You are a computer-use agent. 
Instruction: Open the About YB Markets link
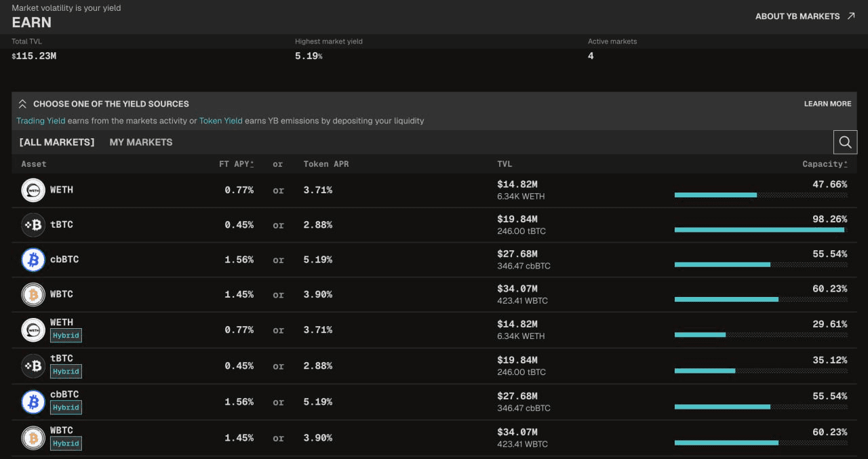point(797,16)
